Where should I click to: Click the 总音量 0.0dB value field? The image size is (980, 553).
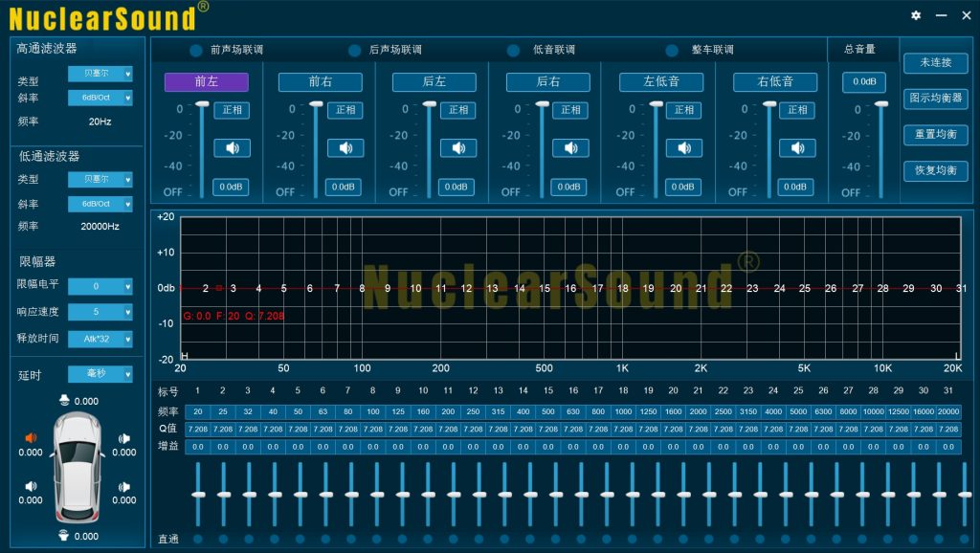point(864,82)
